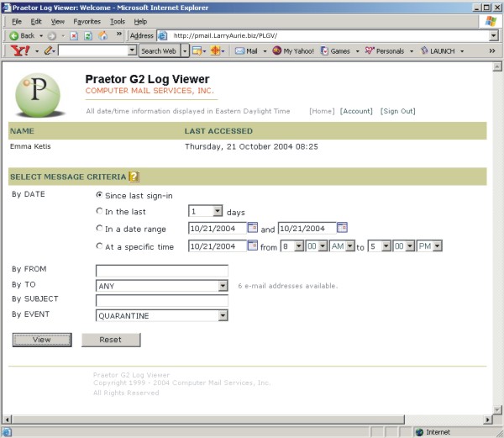Open the Favorites menu
Screen dimensions: 504x438
tap(87, 22)
